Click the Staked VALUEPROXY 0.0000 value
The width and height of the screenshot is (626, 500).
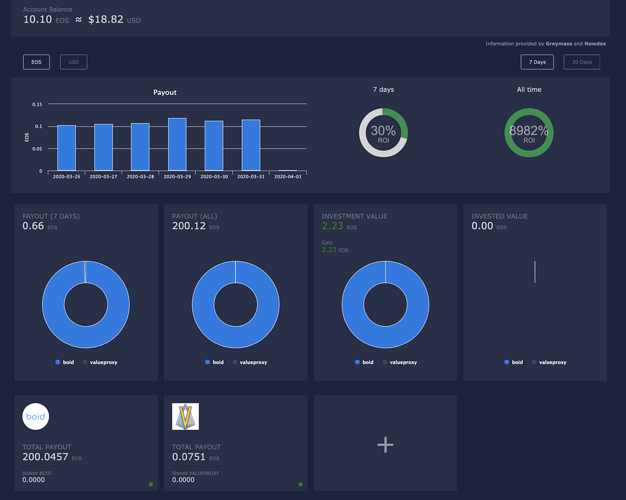183,480
